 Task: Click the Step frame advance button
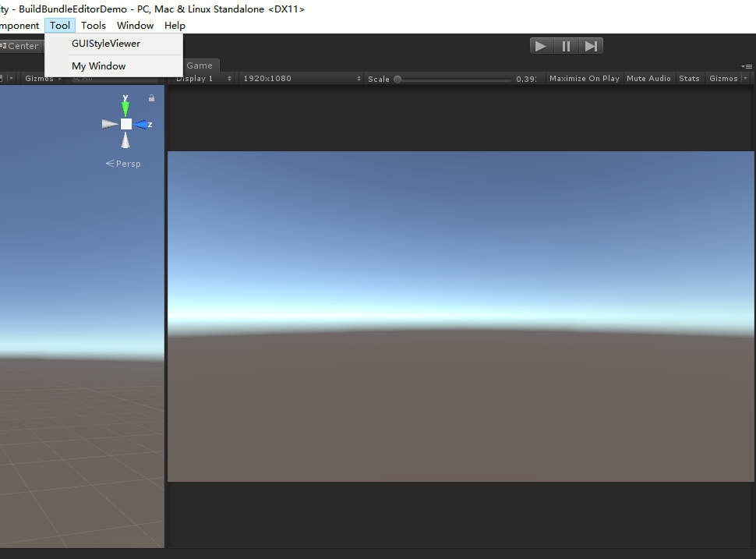tap(591, 45)
